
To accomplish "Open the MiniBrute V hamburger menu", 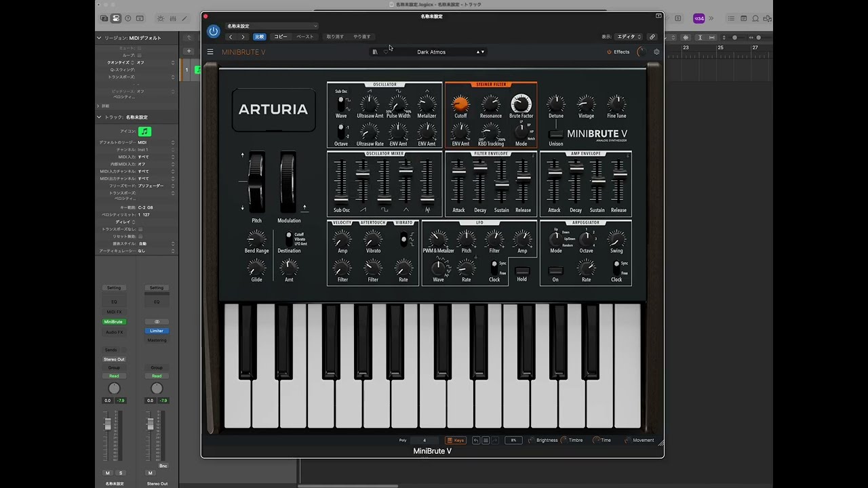I will (210, 52).
